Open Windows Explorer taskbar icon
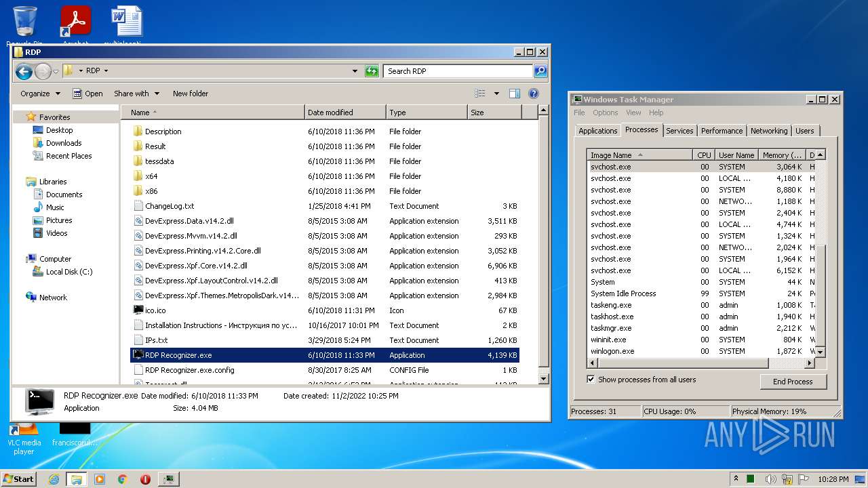868x488 pixels. [x=77, y=479]
